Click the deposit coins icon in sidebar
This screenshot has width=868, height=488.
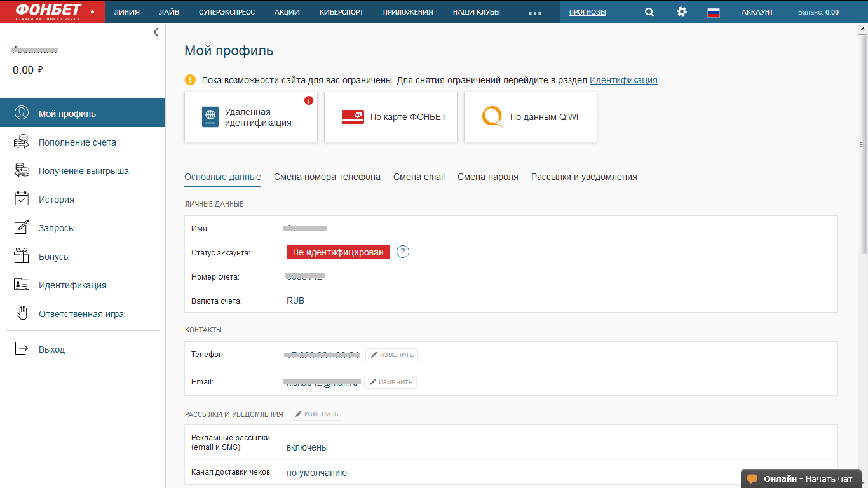coord(22,142)
